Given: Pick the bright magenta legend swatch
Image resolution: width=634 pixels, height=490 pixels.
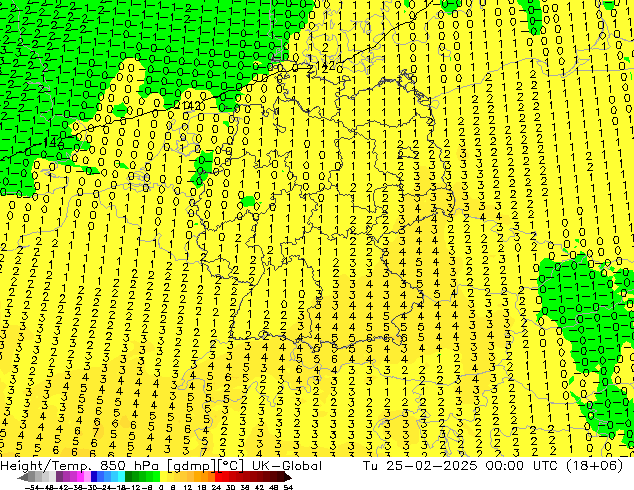Looking at the screenshot, I should [80, 477].
